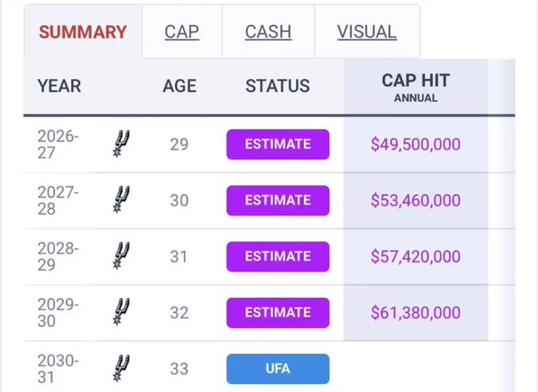This screenshot has height=392, width=538.
Task: Click the AGE column header
Action: click(x=180, y=85)
